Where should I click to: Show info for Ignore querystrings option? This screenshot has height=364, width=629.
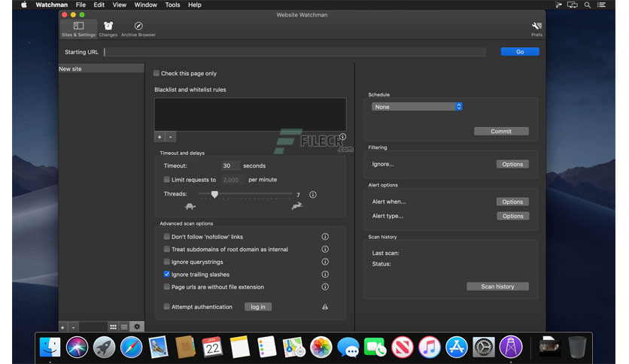325,262
